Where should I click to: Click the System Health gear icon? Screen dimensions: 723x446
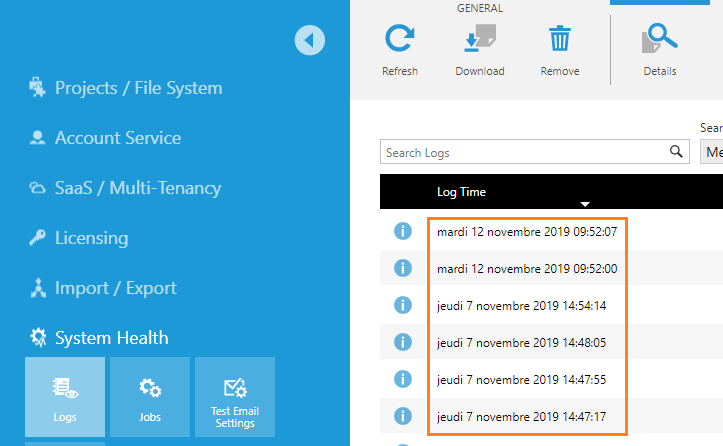[x=38, y=337]
